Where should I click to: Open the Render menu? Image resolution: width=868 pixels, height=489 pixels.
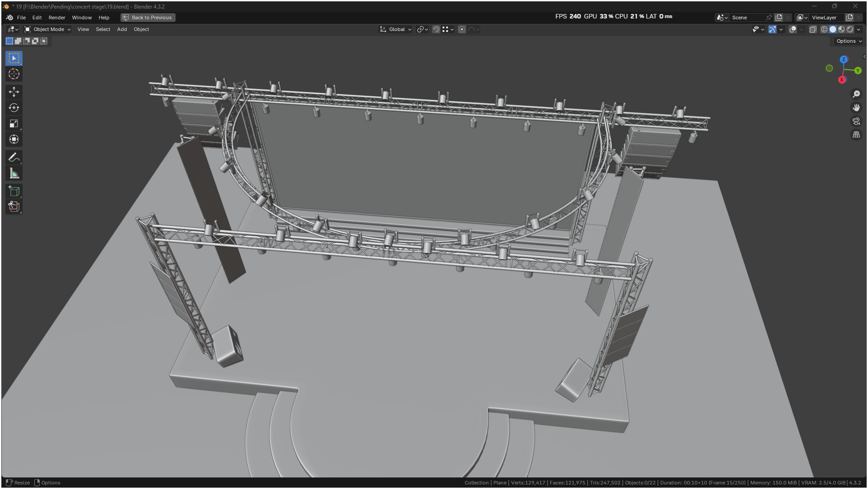pyautogui.click(x=57, y=18)
